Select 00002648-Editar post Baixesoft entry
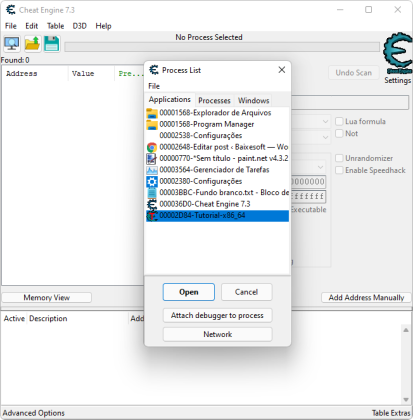 [217, 147]
